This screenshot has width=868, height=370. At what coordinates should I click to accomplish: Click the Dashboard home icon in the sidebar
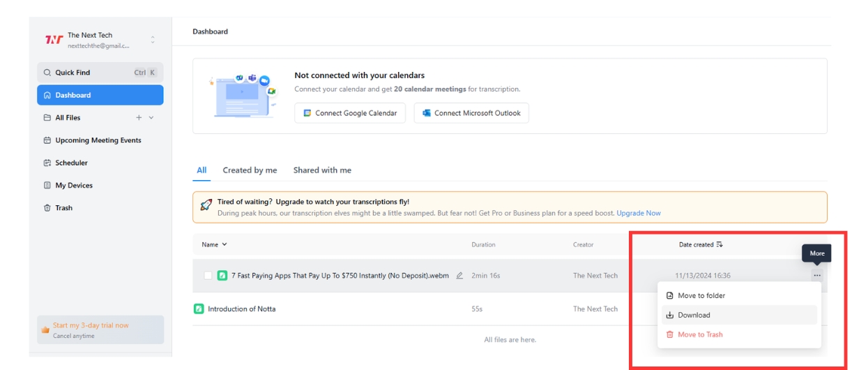click(47, 95)
